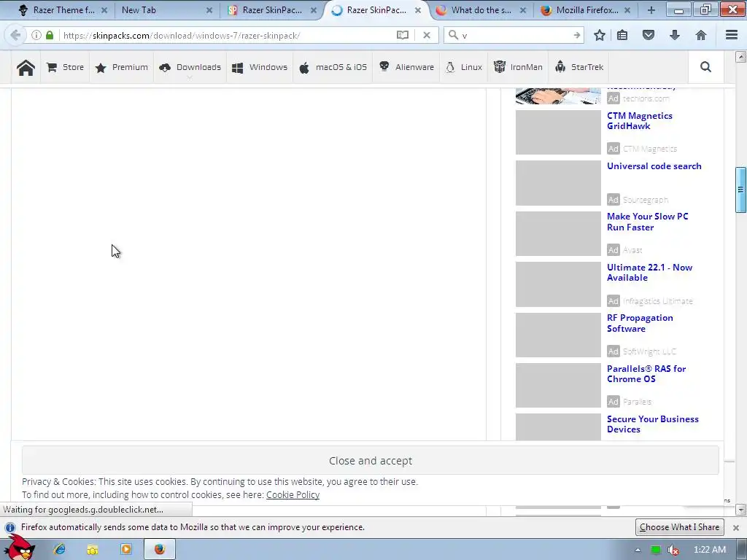Open Windows Media Player in taskbar

point(125,550)
